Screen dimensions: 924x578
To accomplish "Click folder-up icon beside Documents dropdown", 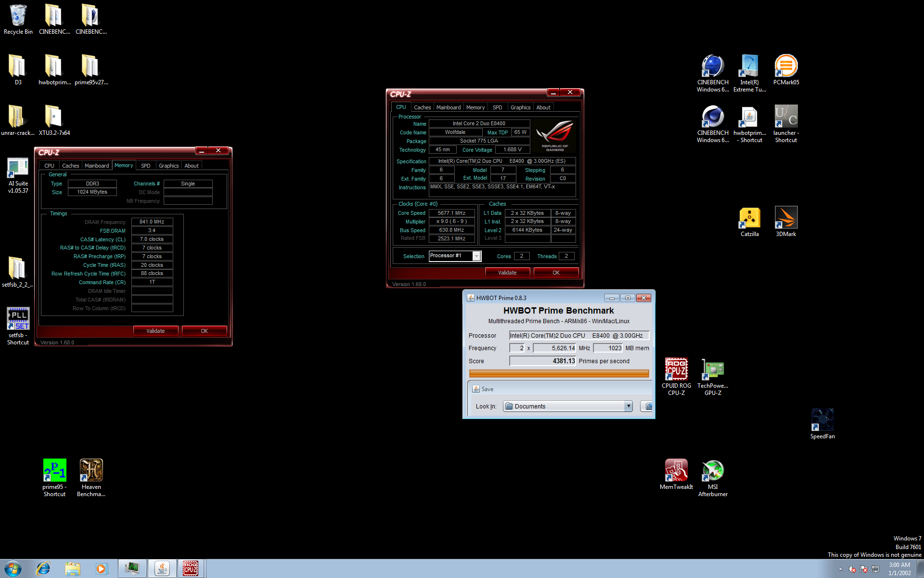I will (648, 406).
